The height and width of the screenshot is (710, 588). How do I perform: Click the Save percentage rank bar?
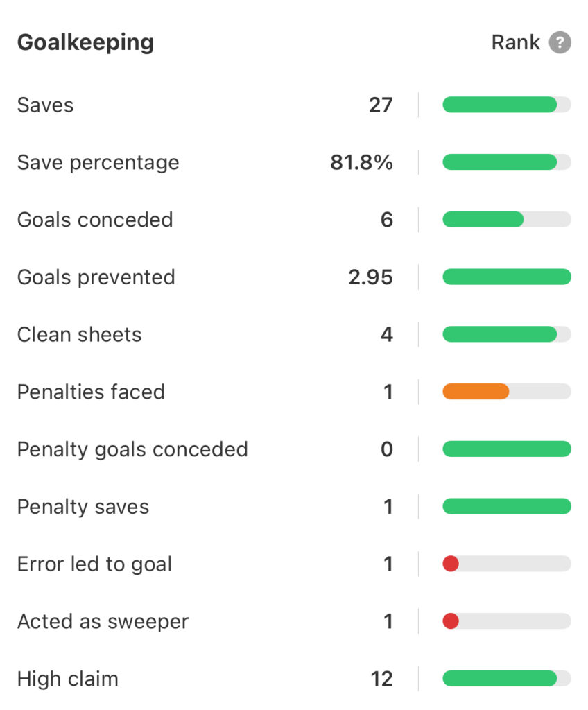click(x=500, y=163)
